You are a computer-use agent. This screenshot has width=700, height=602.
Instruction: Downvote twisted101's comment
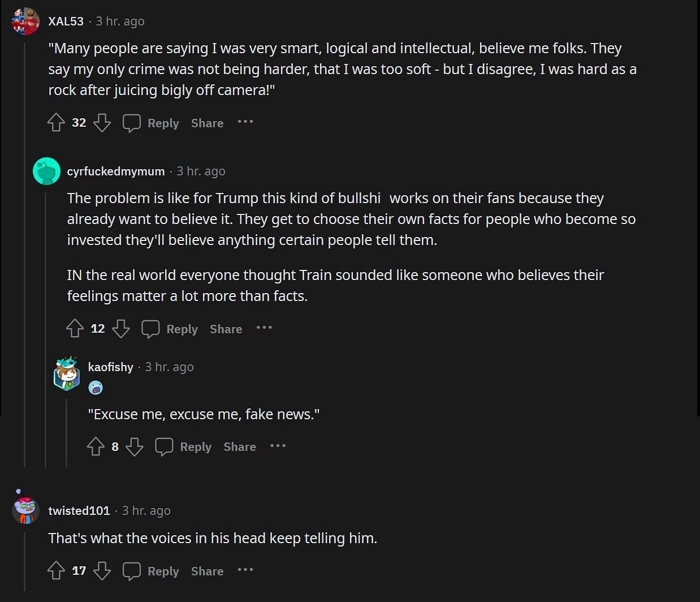coord(102,571)
